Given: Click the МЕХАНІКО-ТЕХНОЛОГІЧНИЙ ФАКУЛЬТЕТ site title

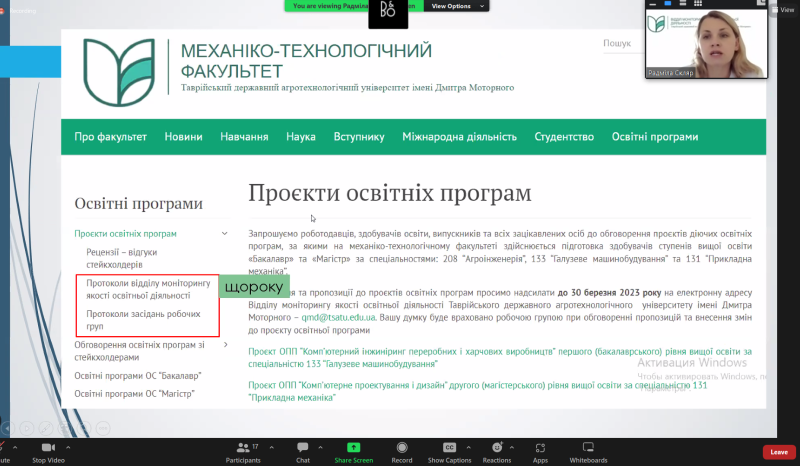Looking at the screenshot, I should pyautogui.click(x=306, y=61).
